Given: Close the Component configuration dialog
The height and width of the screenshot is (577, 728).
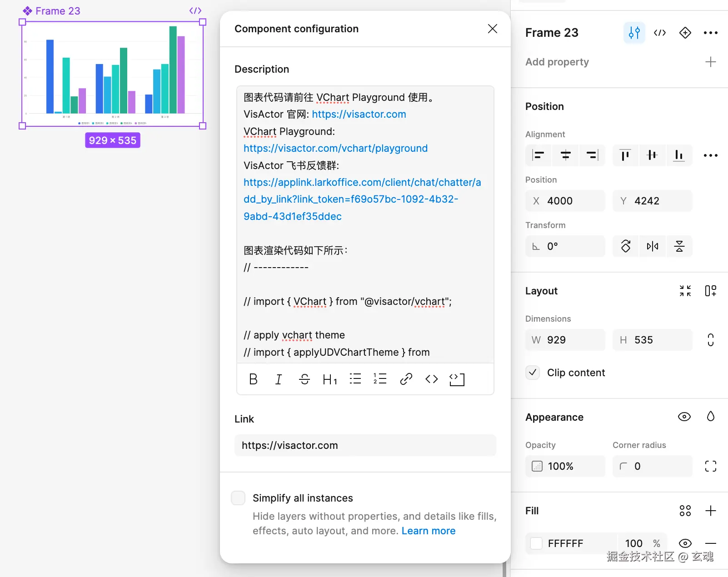Looking at the screenshot, I should coord(492,29).
